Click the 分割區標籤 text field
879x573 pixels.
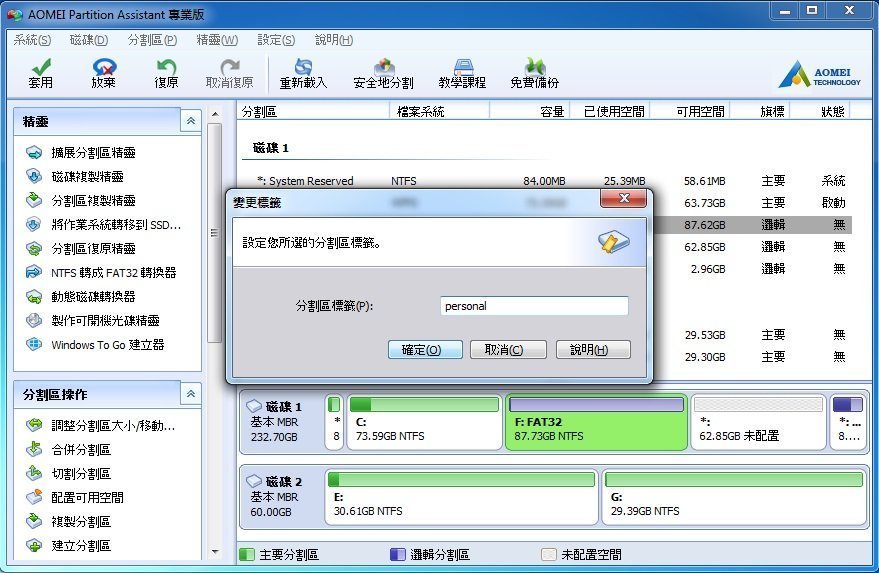coord(534,306)
